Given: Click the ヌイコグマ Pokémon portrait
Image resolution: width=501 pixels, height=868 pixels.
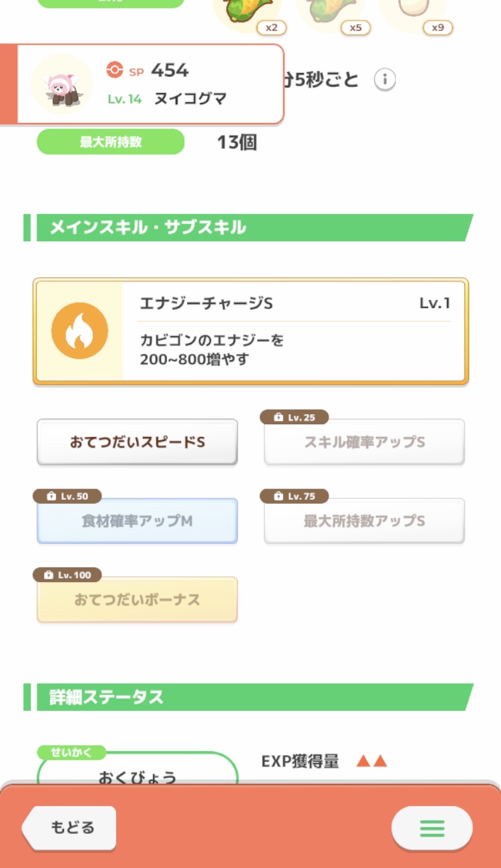Looking at the screenshot, I should click(61, 84).
